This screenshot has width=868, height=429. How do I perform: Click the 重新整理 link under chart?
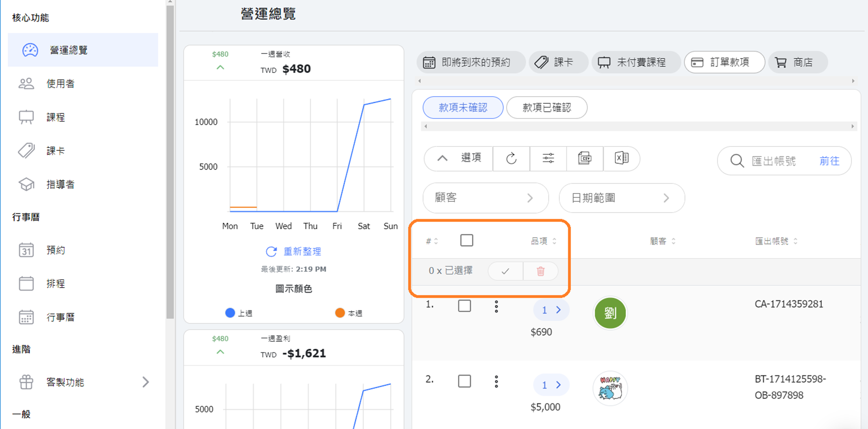294,251
